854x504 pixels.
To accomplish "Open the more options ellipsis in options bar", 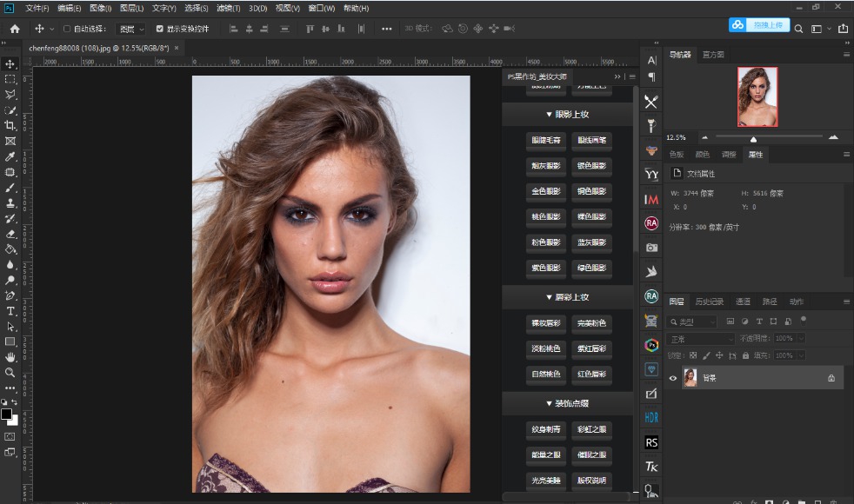I will pos(387,29).
